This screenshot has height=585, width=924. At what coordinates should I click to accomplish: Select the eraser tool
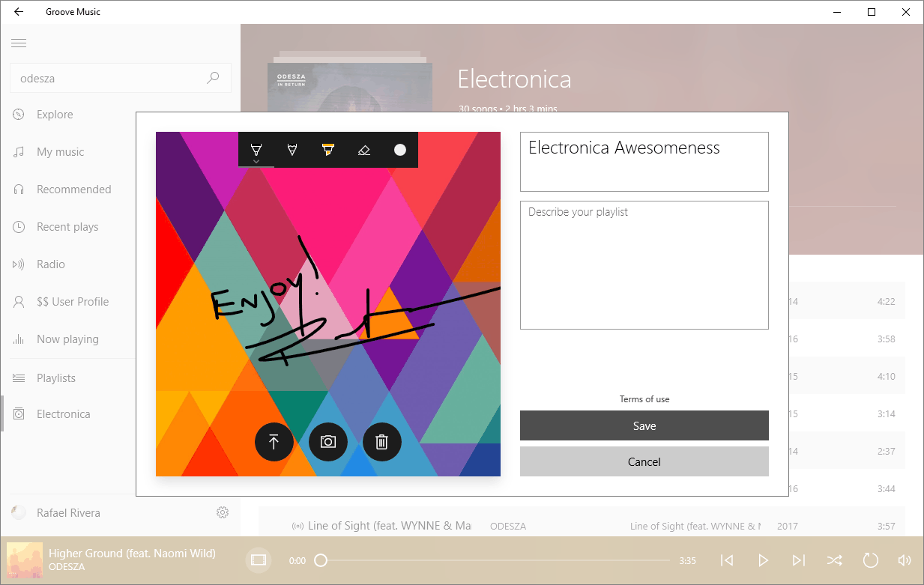click(364, 150)
